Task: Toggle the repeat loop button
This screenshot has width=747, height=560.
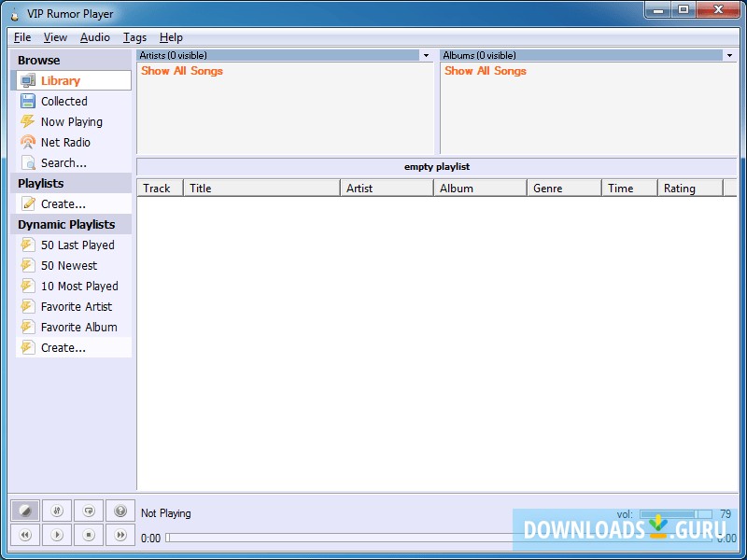Action: click(89, 511)
